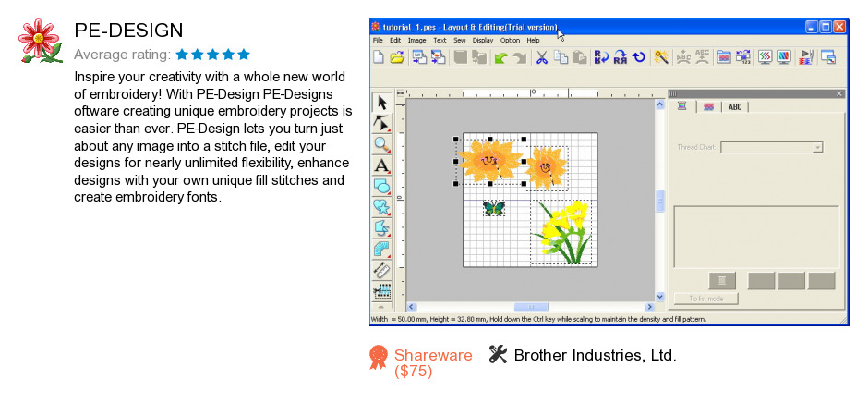Pick the ruler Measure tool
Screen dimensions: 868x404
382,270
